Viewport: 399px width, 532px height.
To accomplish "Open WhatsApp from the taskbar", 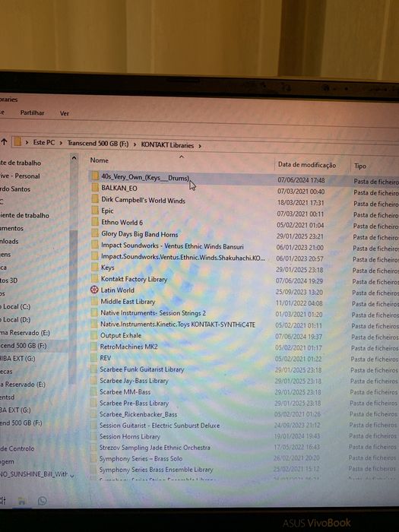I will coord(43,501).
